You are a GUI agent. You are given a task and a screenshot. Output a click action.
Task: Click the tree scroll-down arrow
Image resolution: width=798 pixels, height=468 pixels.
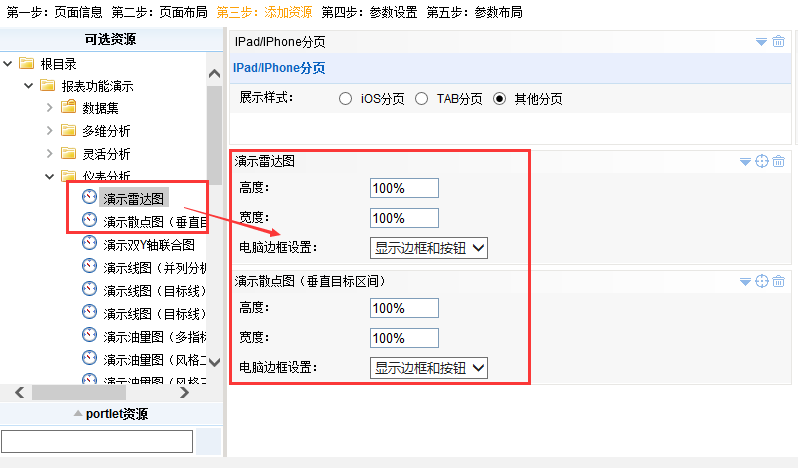(x=214, y=362)
